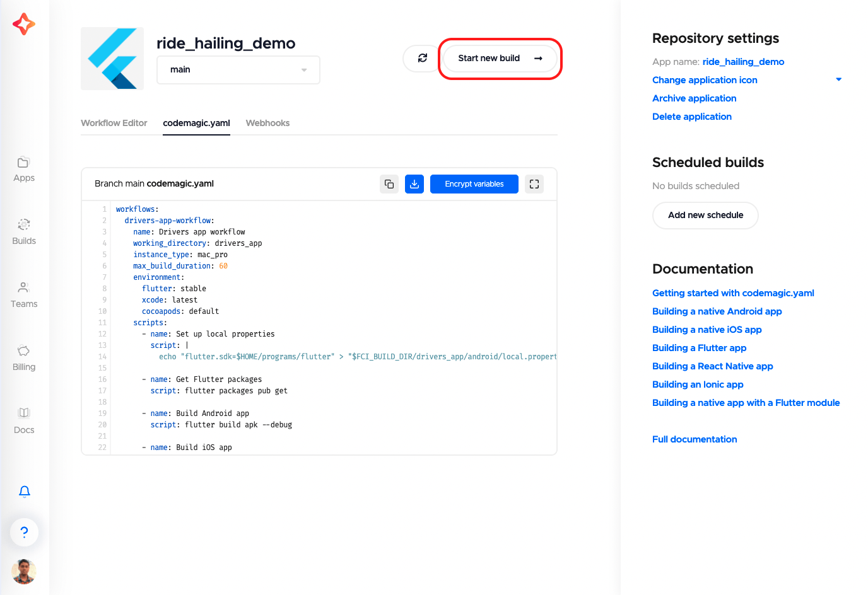
Task: Switch to the Webhooks tab
Action: coord(267,123)
